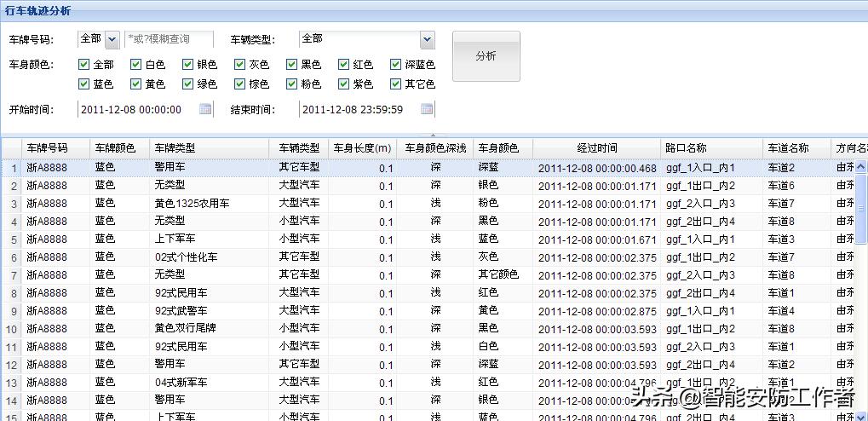Toggle the 绿色 color checkbox
The height and width of the screenshot is (421, 868).
point(187,84)
